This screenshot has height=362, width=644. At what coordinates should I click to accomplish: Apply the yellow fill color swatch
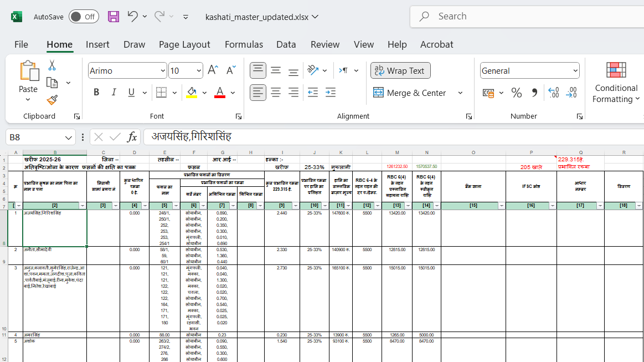click(x=192, y=93)
